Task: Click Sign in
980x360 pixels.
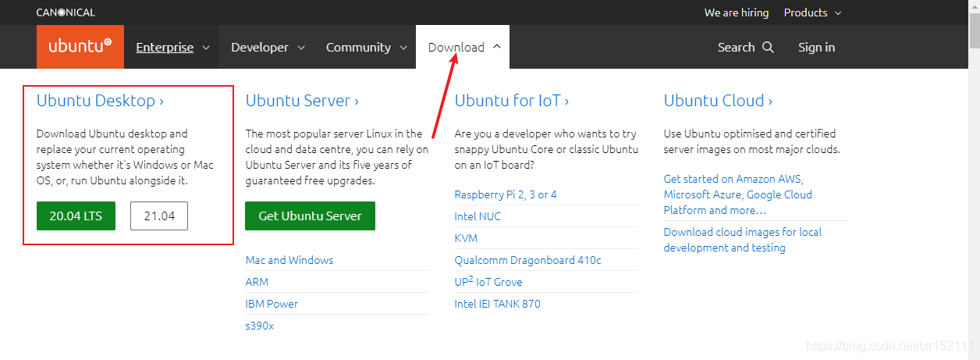Action: tap(816, 47)
